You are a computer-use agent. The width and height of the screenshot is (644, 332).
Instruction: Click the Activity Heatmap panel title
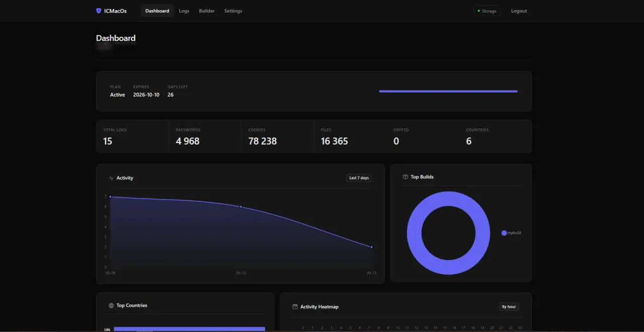(x=319, y=306)
